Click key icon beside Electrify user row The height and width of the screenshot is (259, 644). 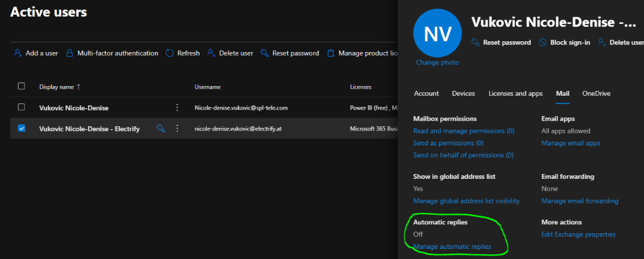(x=161, y=128)
